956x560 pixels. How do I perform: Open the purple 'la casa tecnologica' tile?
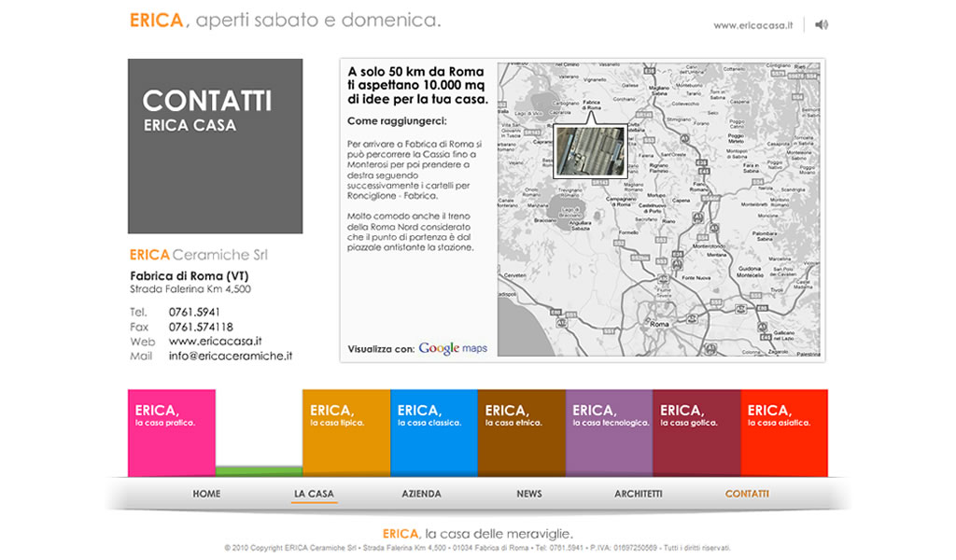pyautogui.click(x=609, y=433)
